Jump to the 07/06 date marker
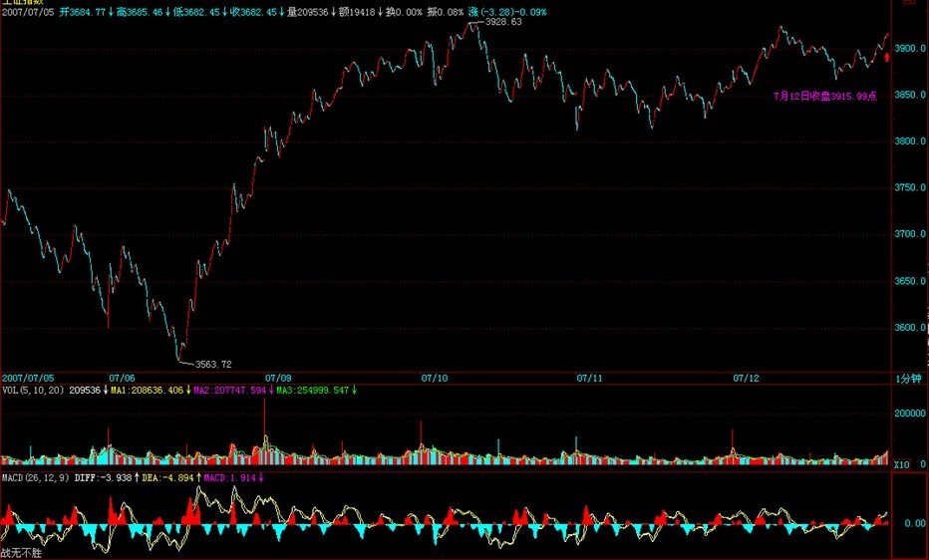 [x=122, y=379]
